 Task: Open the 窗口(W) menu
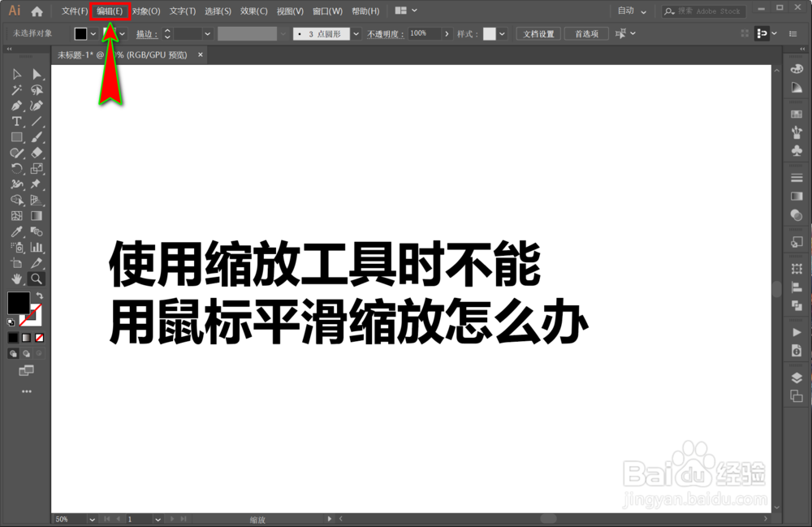pos(328,11)
